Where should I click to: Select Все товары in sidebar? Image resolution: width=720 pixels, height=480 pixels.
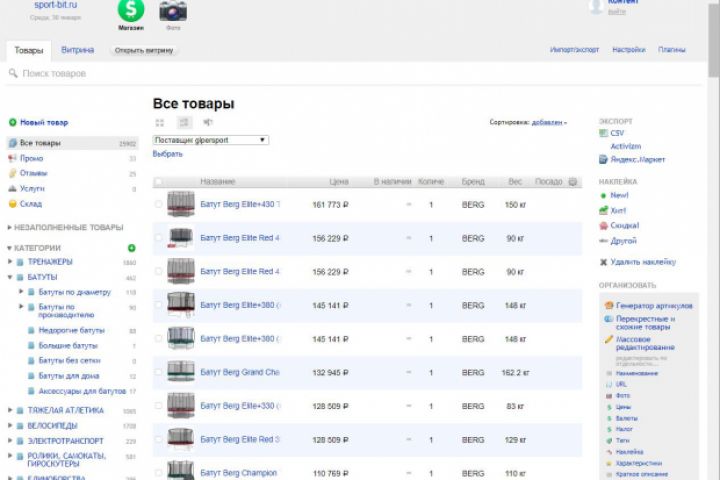tap(72, 143)
